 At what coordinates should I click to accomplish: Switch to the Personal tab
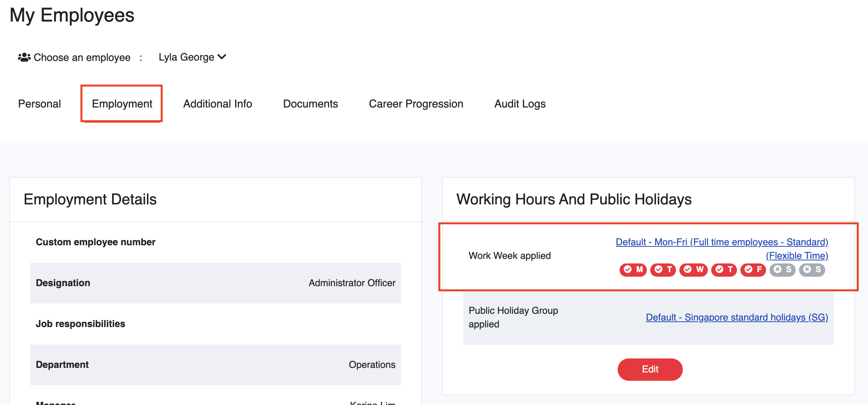39,104
